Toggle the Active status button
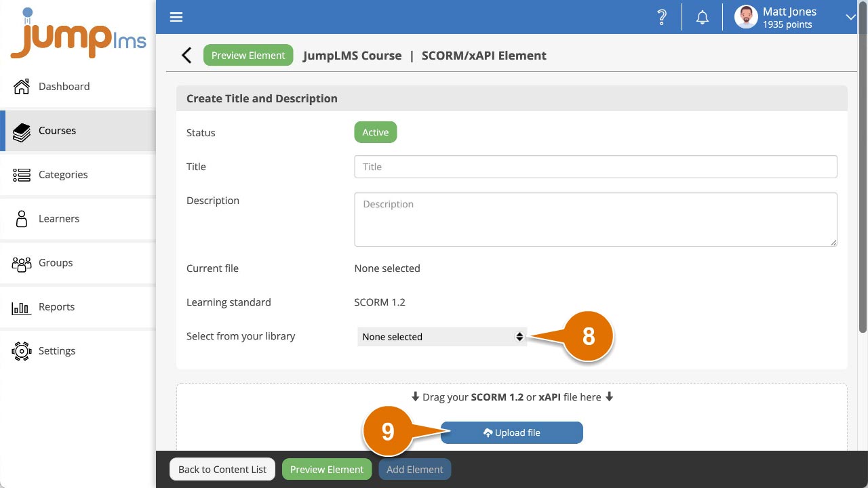Image resolution: width=868 pixels, height=488 pixels. 375,132
